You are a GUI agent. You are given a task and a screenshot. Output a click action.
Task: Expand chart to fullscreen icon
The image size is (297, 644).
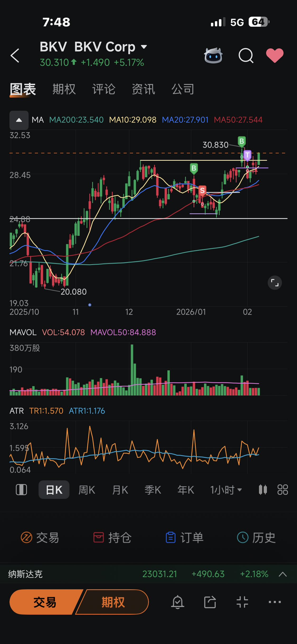[275, 283]
